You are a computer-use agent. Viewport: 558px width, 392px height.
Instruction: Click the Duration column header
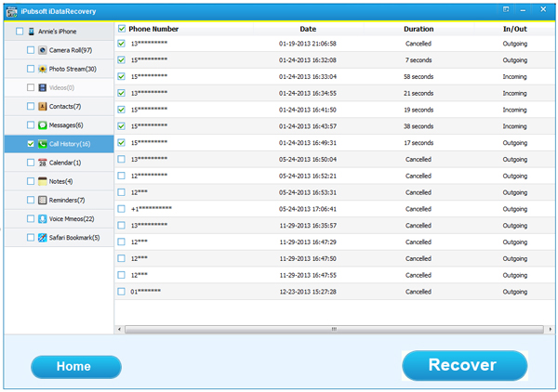click(x=418, y=29)
